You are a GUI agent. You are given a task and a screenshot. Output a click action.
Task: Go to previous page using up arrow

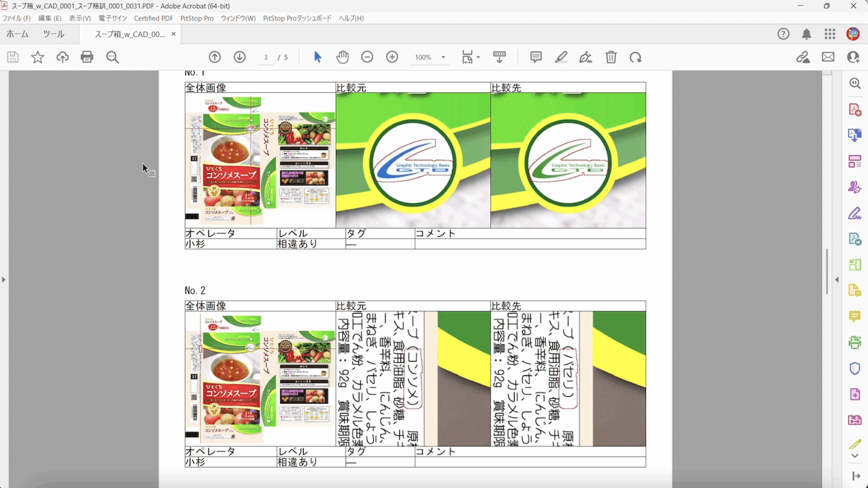click(x=215, y=57)
